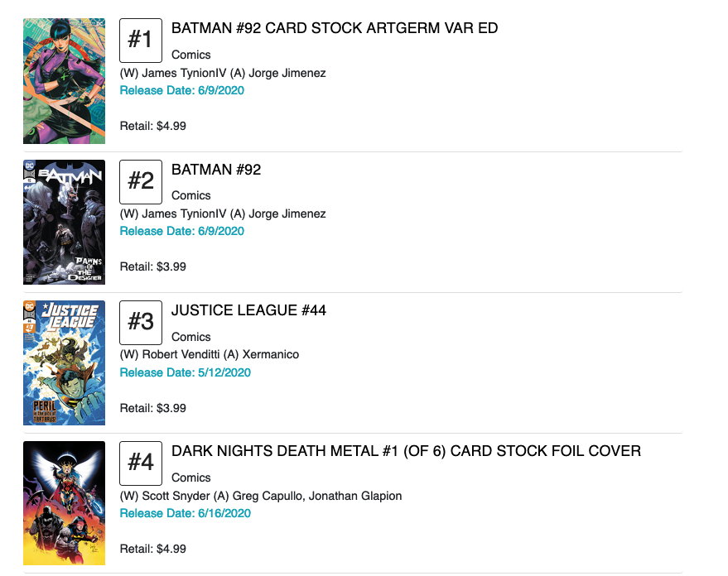The height and width of the screenshot is (576, 728).
Task: View the Dark Nights Death Metal cover image
Action: click(64, 503)
